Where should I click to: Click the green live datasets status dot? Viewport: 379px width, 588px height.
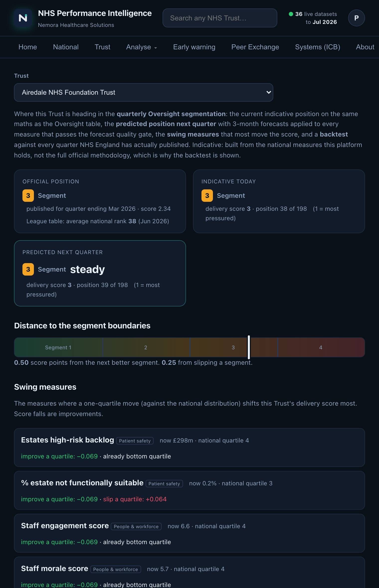pos(291,14)
